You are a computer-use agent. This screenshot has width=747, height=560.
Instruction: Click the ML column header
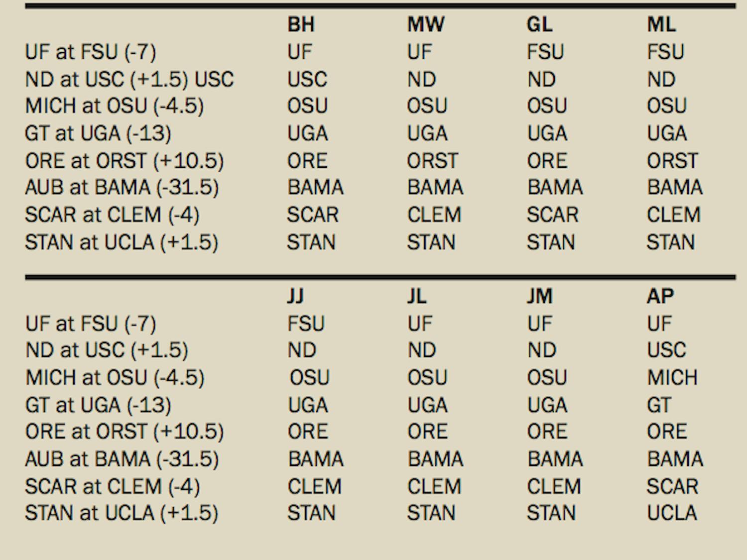(661, 24)
